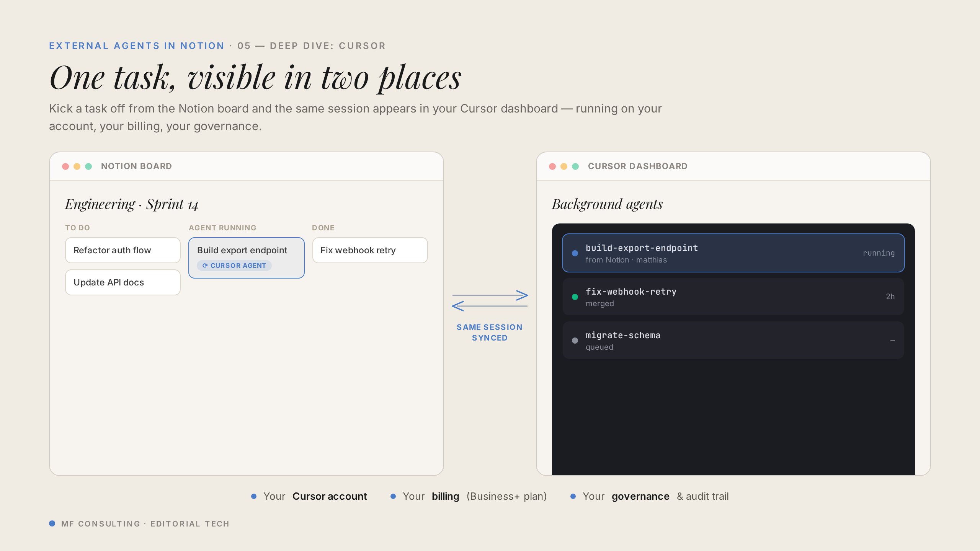
Task: Click the Engineering · Sprint 14 board title
Action: (x=132, y=204)
